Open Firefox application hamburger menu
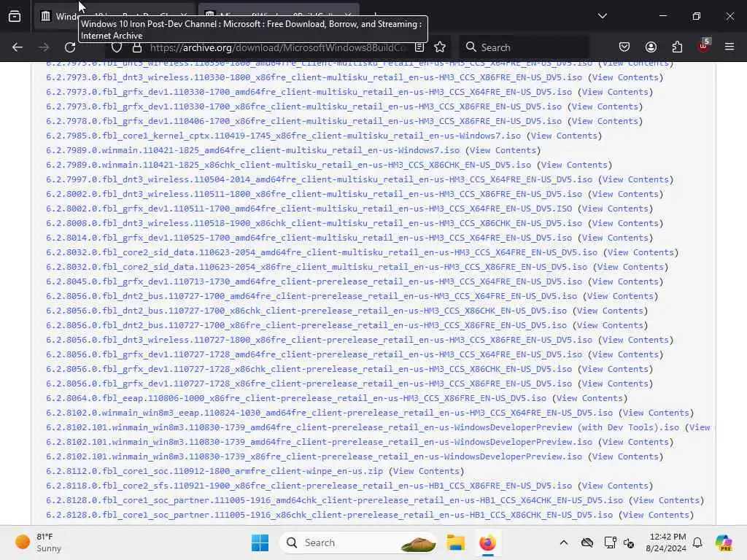Viewport: 747px width, 560px height. click(x=729, y=47)
